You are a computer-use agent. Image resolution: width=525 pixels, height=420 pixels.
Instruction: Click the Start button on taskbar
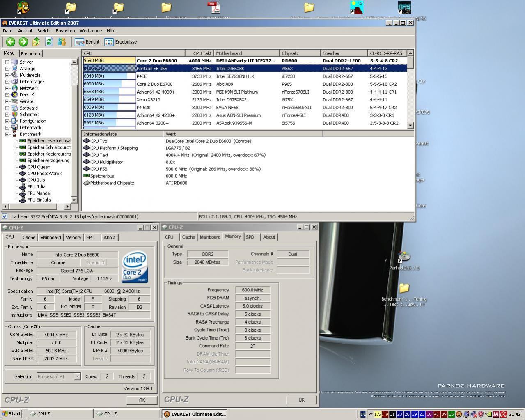(11, 414)
